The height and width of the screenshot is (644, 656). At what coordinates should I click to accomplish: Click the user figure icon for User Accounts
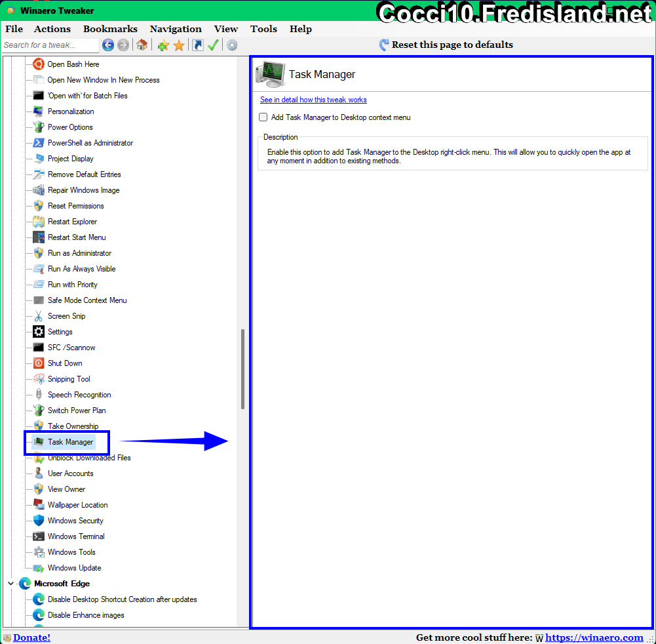(39, 473)
